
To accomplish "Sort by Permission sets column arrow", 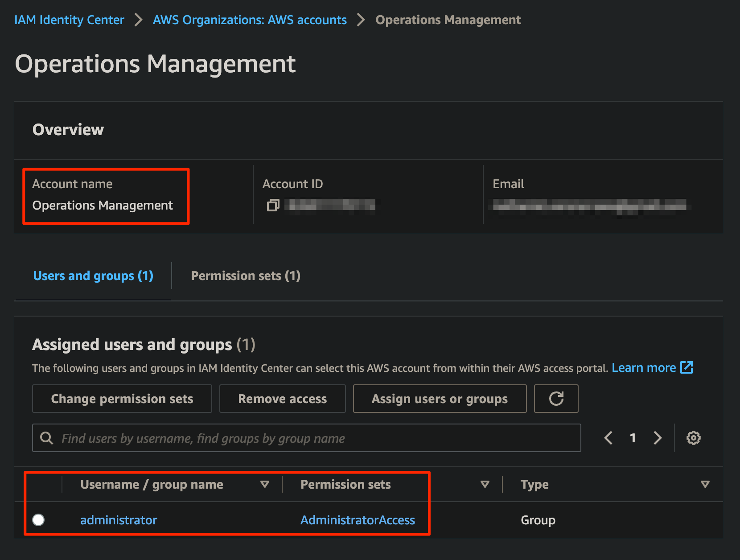I will click(485, 484).
